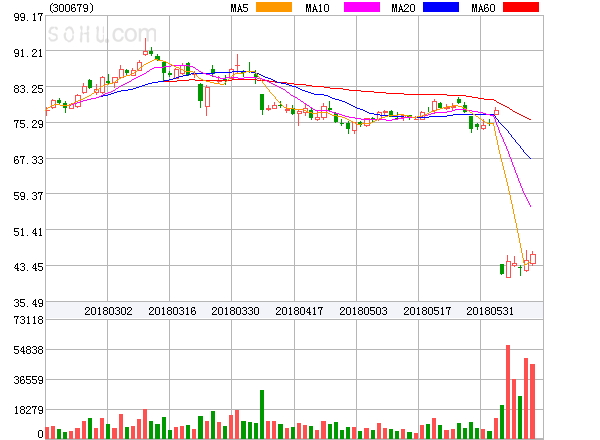Click the 59.37 price axis label
The height and width of the screenshot is (440, 600).
(x=28, y=196)
